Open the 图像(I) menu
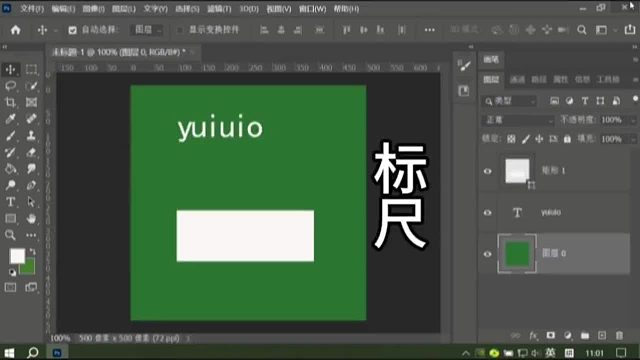Viewport: 640px width, 360px height. click(93, 9)
